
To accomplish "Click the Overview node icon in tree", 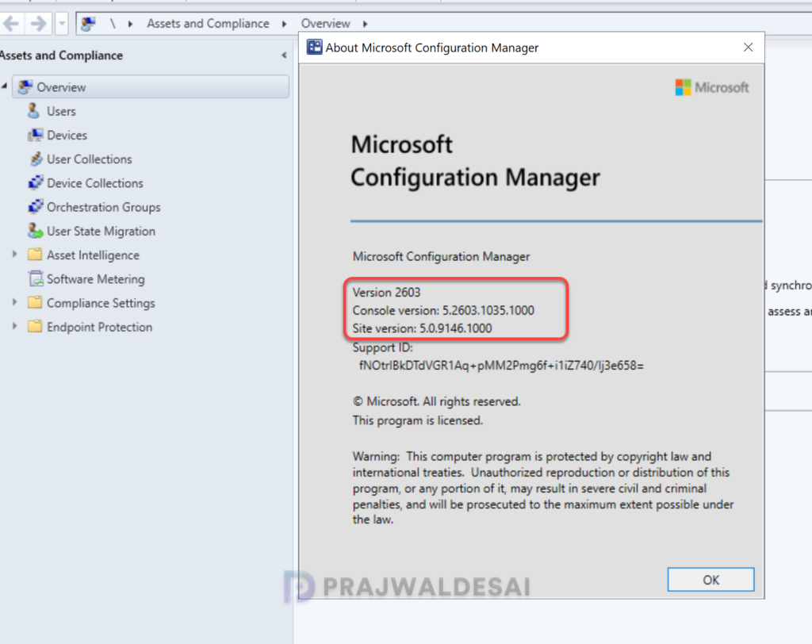I will click(25, 87).
